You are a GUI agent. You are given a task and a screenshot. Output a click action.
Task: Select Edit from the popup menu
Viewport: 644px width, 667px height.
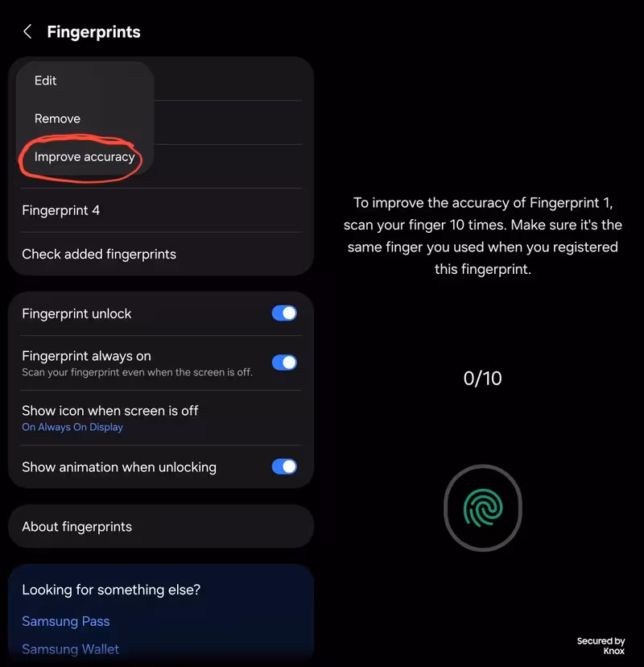point(45,81)
